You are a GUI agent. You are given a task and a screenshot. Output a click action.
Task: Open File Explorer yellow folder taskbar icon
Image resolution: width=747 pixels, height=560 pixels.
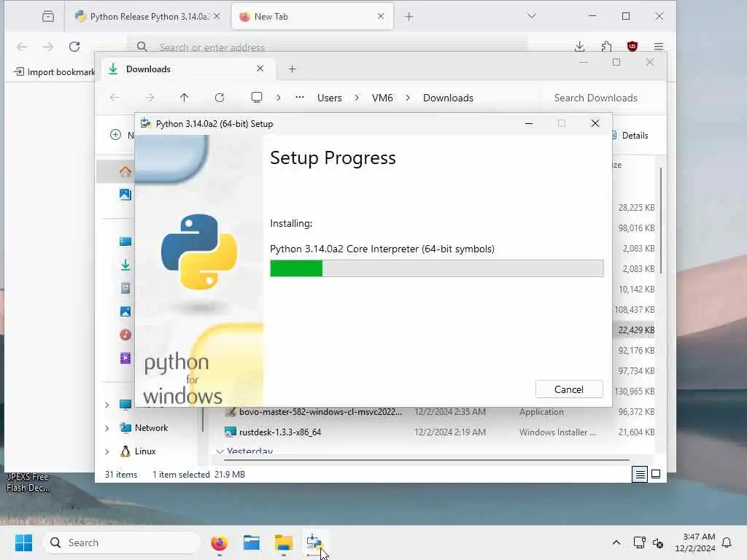coord(284,542)
